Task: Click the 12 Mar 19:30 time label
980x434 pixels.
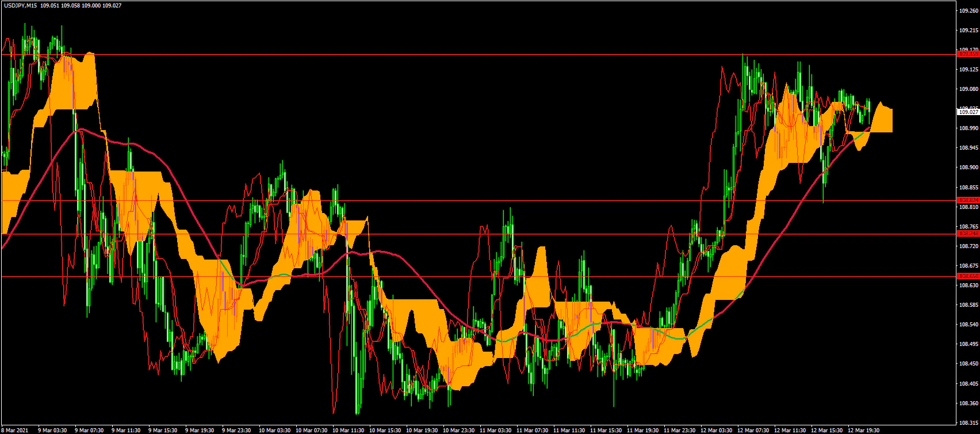Action: click(x=862, y=430)
